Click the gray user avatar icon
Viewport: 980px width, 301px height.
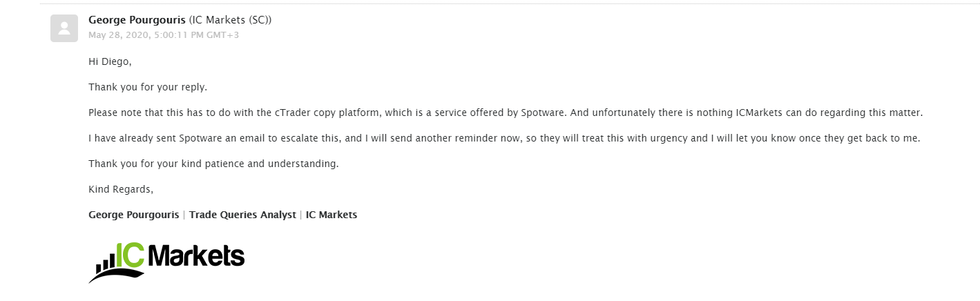click(x=64, y=28)
